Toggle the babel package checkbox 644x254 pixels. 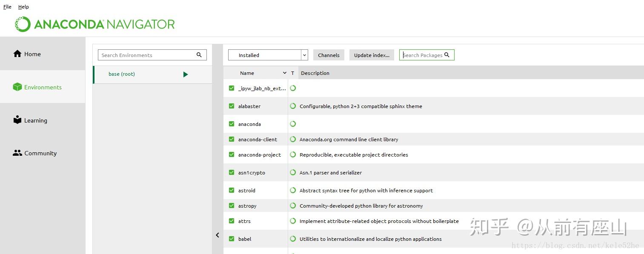232,239
